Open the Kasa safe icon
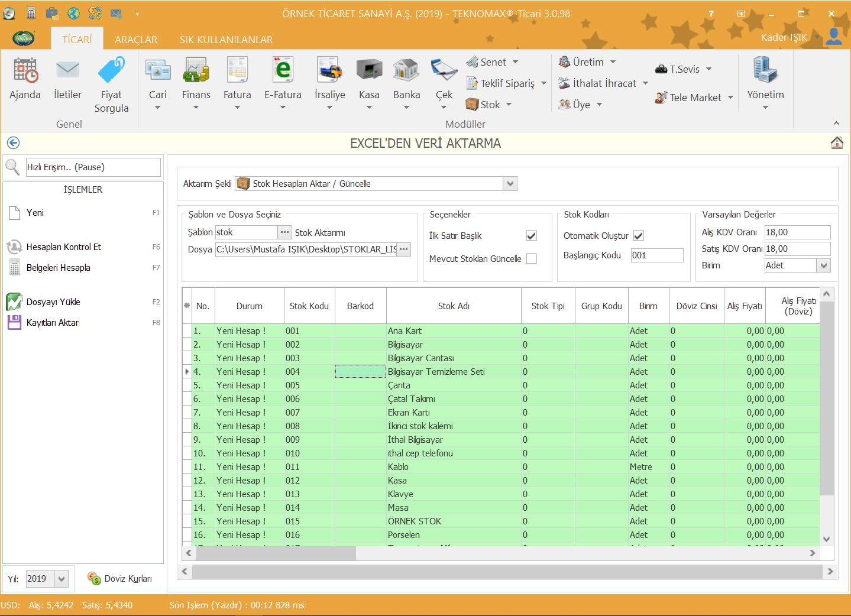This screenshot has width=851, height=616. (x=369, y=71)
